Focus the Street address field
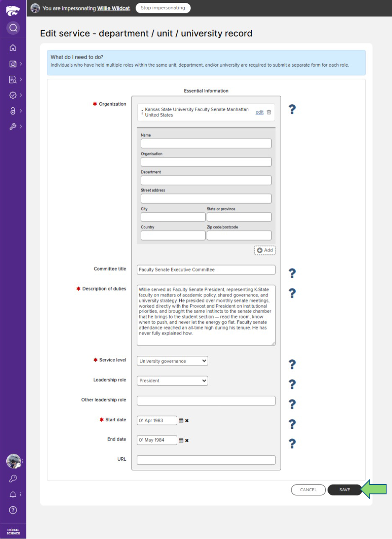Image resolution: width=392 pixels, height=539 pixels. pyautogui.click(x=206, y=199)
